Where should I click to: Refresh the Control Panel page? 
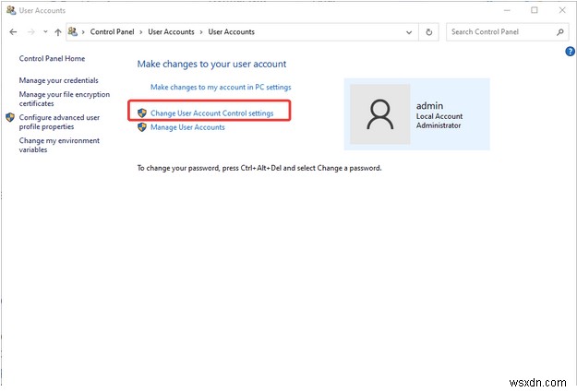click(x=429, y=32)
